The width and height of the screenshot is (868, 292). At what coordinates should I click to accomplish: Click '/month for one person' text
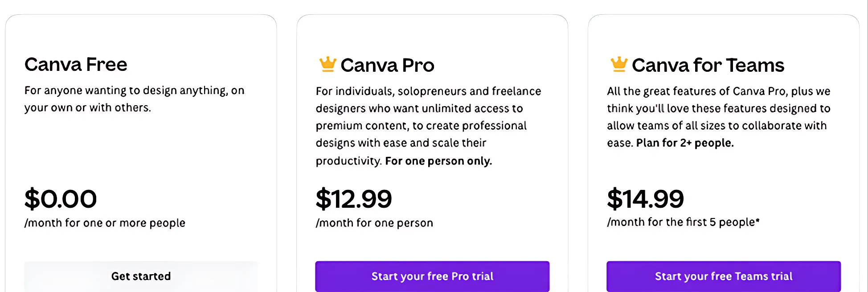coord(374,223)
